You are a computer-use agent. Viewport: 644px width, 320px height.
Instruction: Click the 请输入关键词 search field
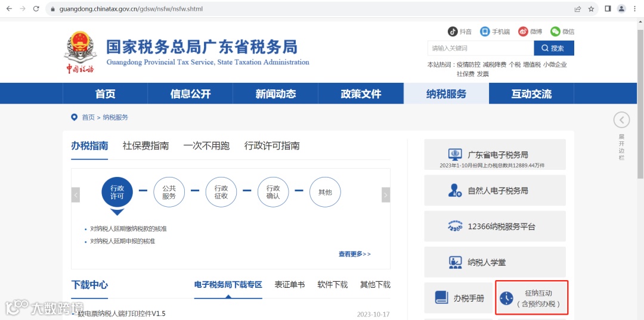click(x=481, y=48)
